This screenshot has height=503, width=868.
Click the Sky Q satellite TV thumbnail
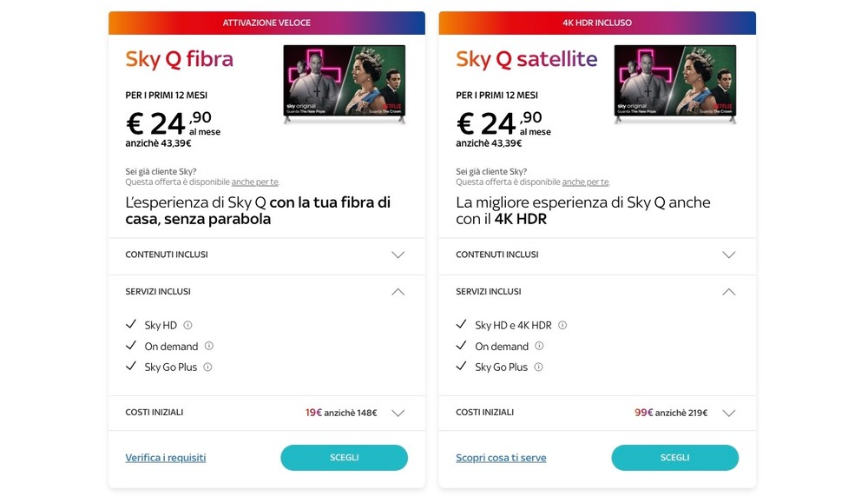point(674,84)
